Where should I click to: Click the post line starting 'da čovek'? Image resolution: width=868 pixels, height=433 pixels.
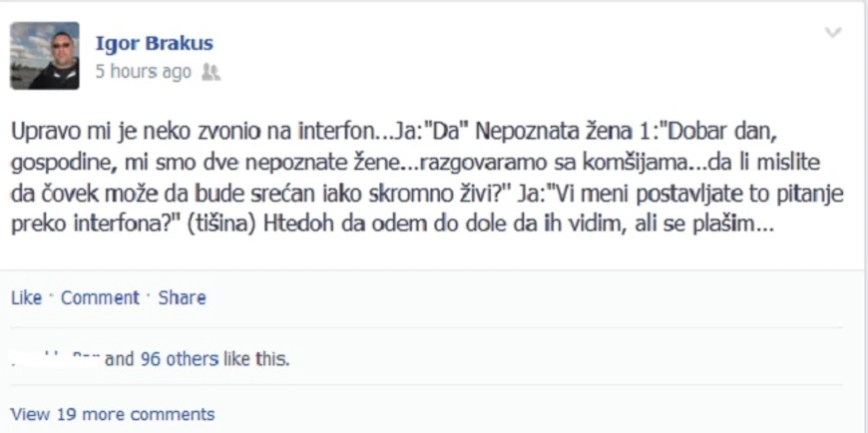click(427, 195)
